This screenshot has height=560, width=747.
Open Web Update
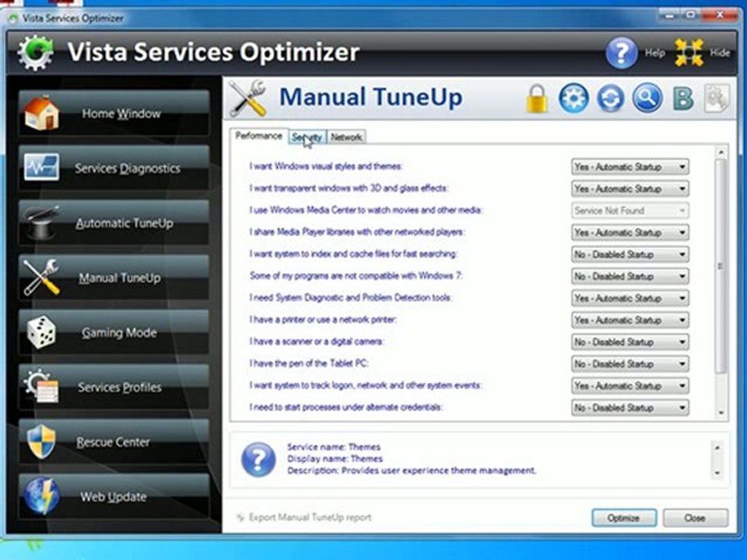(114, 497)
